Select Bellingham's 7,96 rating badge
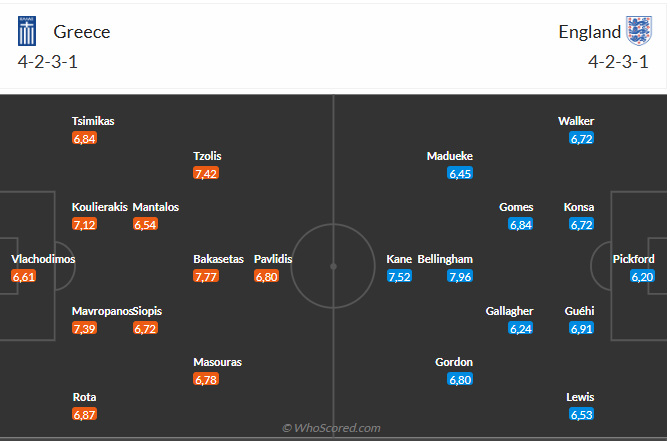Image resolution: width=670 pixels, height=441 pixels. (460, 276)
